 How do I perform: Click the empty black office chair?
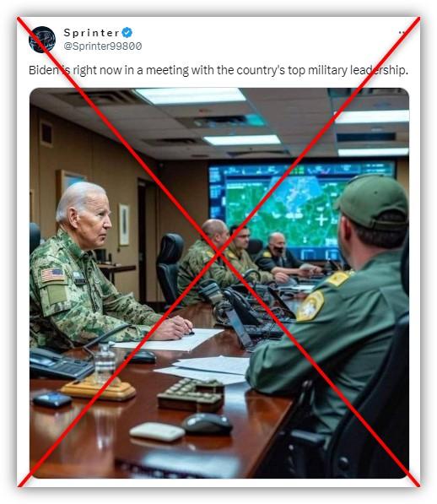[x=170, y=267]
